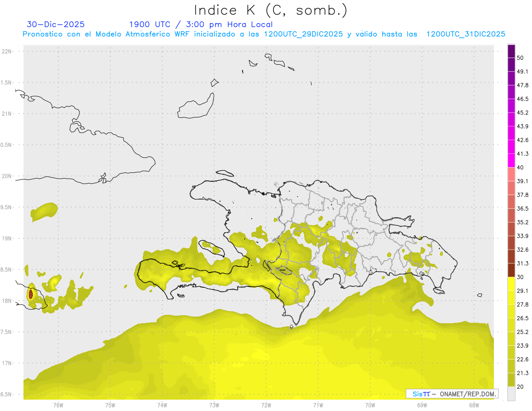Image resolution: width=532 pixels, height=411 pixels.
Task: Click the '20' value on the color scale
Action: [x=520, y=387]
